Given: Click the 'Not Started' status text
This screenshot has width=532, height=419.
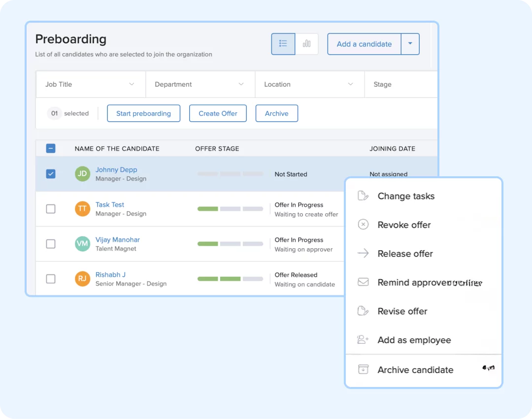Looking at the screenshot, I should pyautogui.click(x=291, y=174).
